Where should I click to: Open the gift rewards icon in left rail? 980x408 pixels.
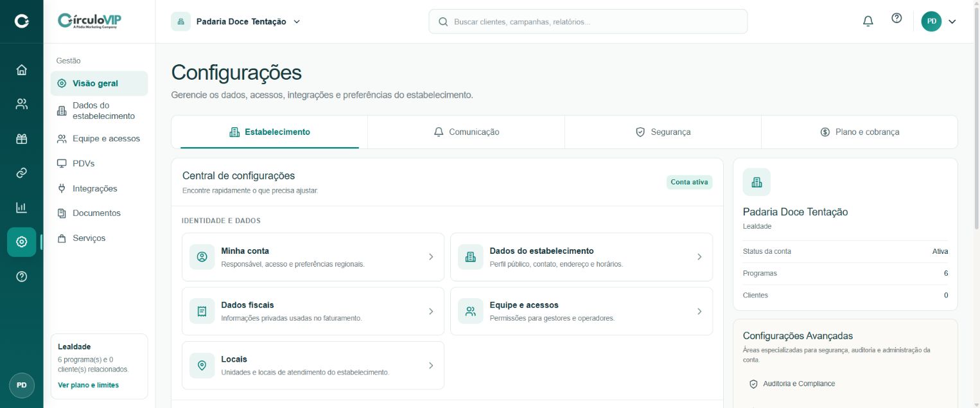pos(21,139)
